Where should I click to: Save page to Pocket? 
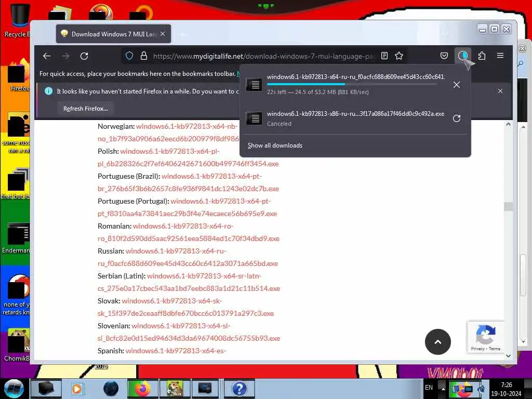444,56
